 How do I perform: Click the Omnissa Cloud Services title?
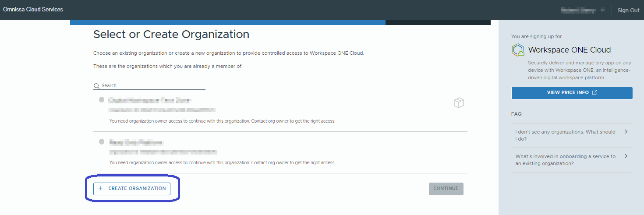[33, 10]
